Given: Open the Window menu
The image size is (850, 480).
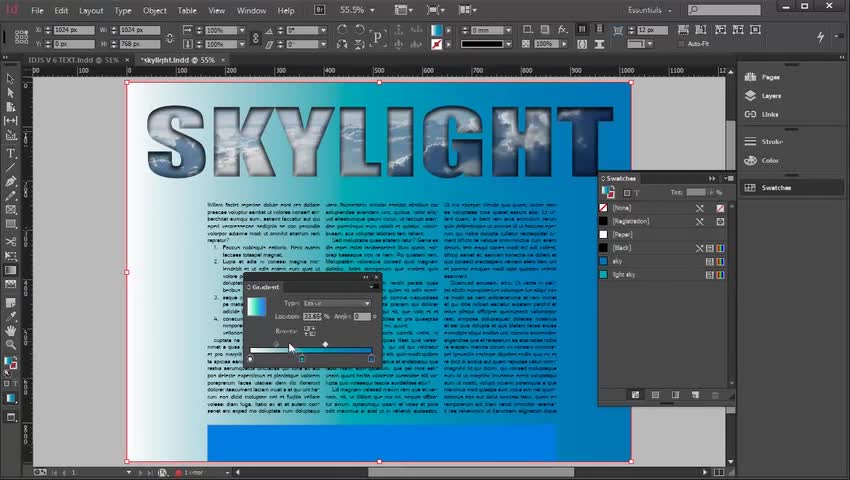Looking at the screenshot, I should (251, 10).
